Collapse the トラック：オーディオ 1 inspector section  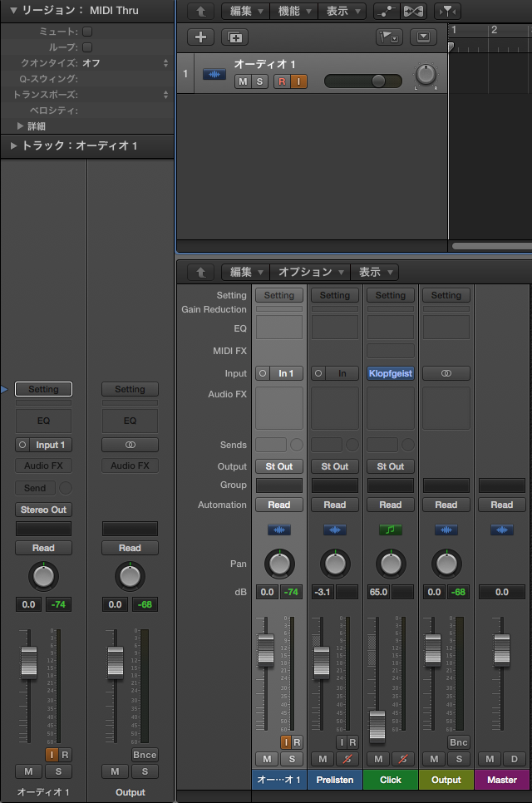pos(13,146)
